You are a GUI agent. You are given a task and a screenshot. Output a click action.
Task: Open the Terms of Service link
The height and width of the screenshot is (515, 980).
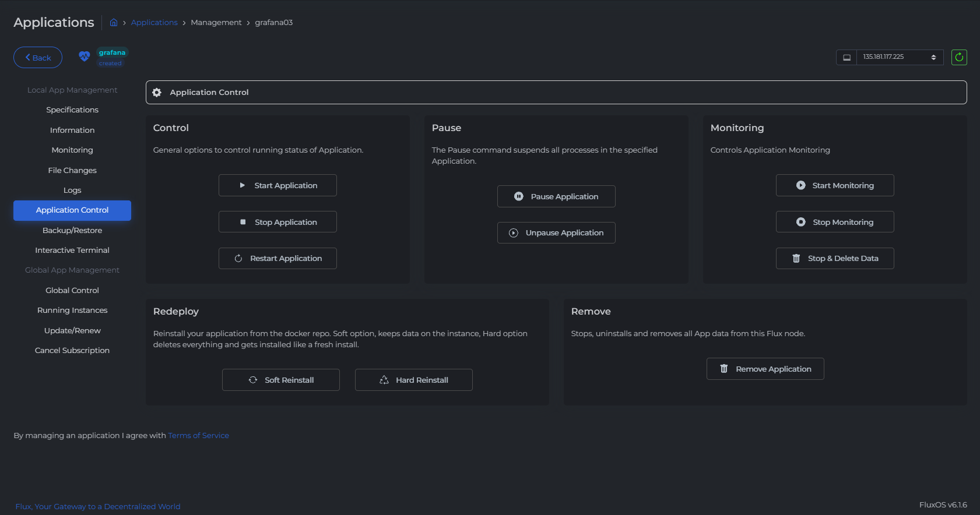click(x=198, y=436)
